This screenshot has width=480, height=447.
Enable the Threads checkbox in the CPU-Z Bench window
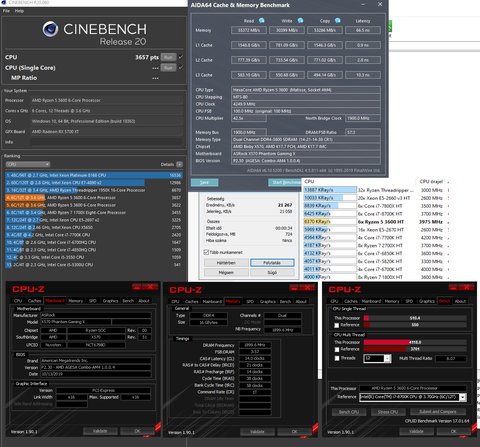point(337,358)
